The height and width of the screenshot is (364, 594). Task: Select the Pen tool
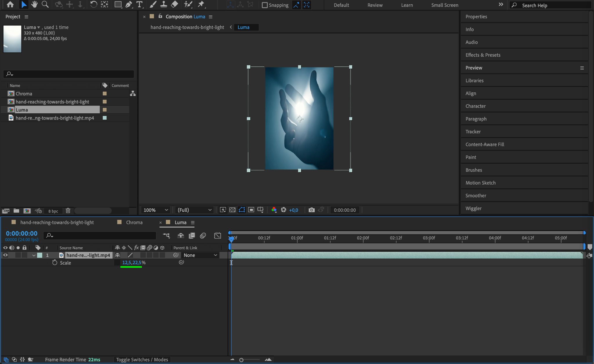[x=128, y=5]
